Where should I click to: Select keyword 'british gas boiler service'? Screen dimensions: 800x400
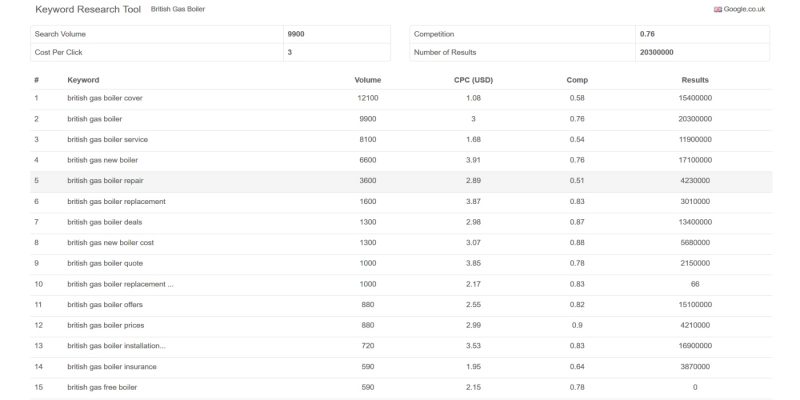tap(107, 140)
